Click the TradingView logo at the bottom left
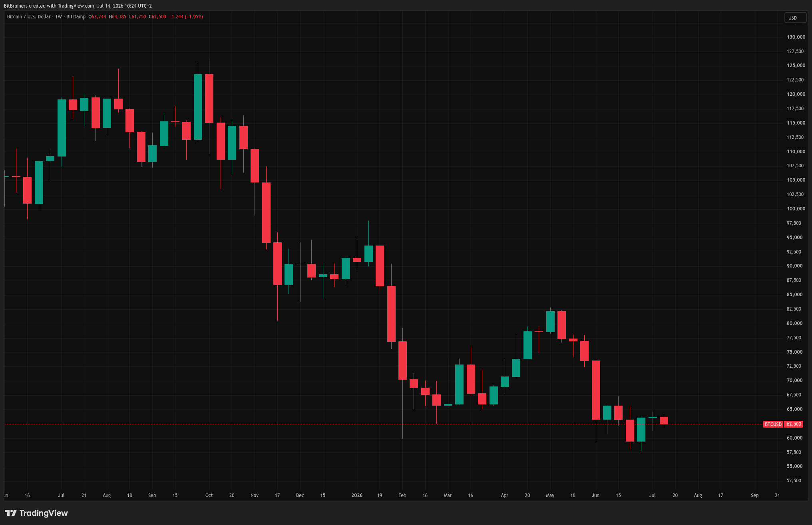This screenshot has height=525, width=812. (36, 513)
